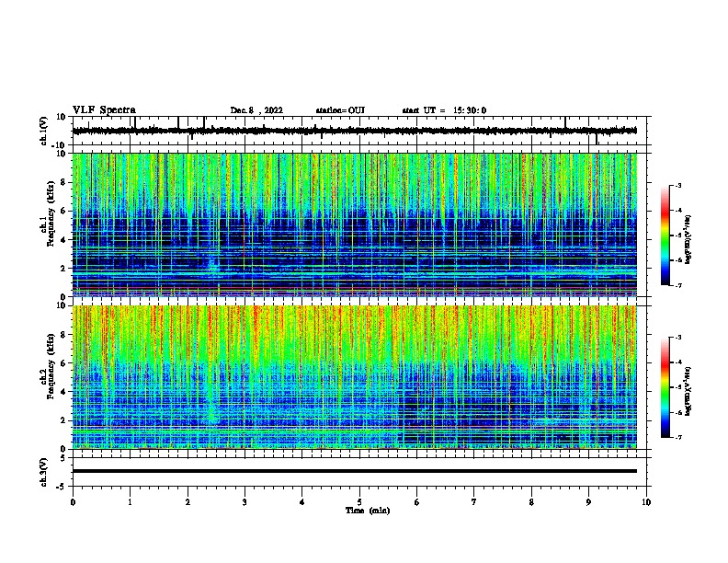Click time axis tick label "7"
This screenshot has width=728, height=563.
pos(474,502)
